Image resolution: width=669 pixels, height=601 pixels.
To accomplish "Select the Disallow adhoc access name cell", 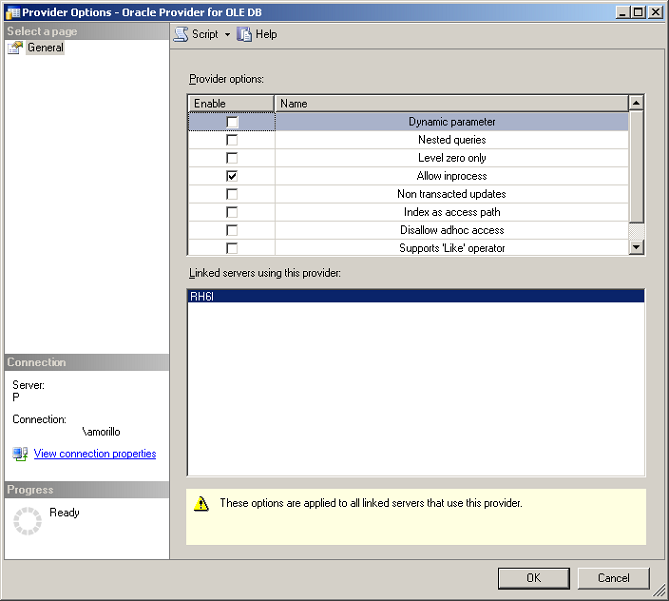I will click(452, 230).
